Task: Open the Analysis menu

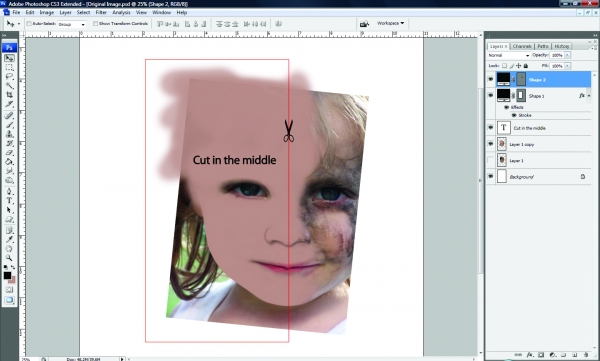Action: pos(121,12)
